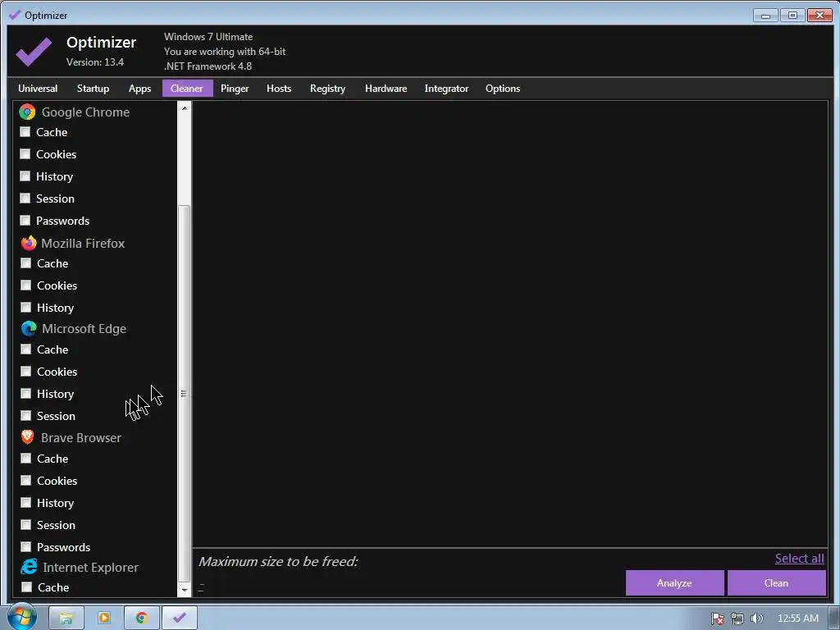Check Google Chrome Cookies
Viewport: 840px width, 630px height.
25,153
